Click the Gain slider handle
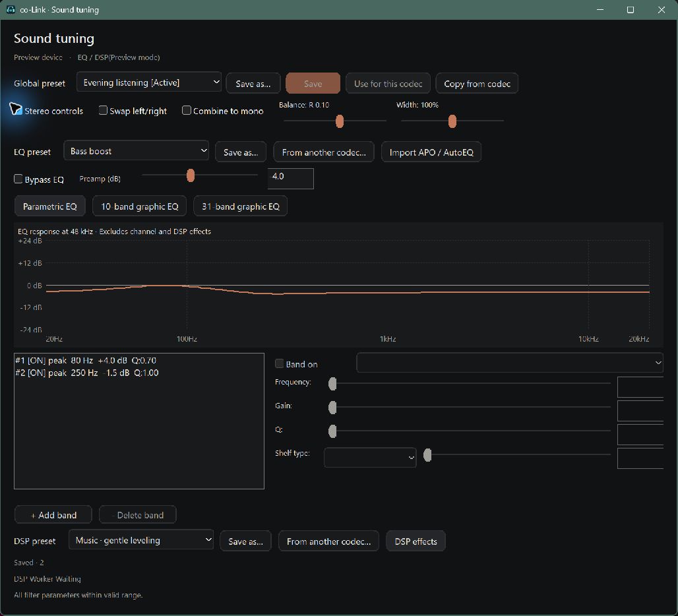Screen dimensions: 678x616 [x=332, y=407]
